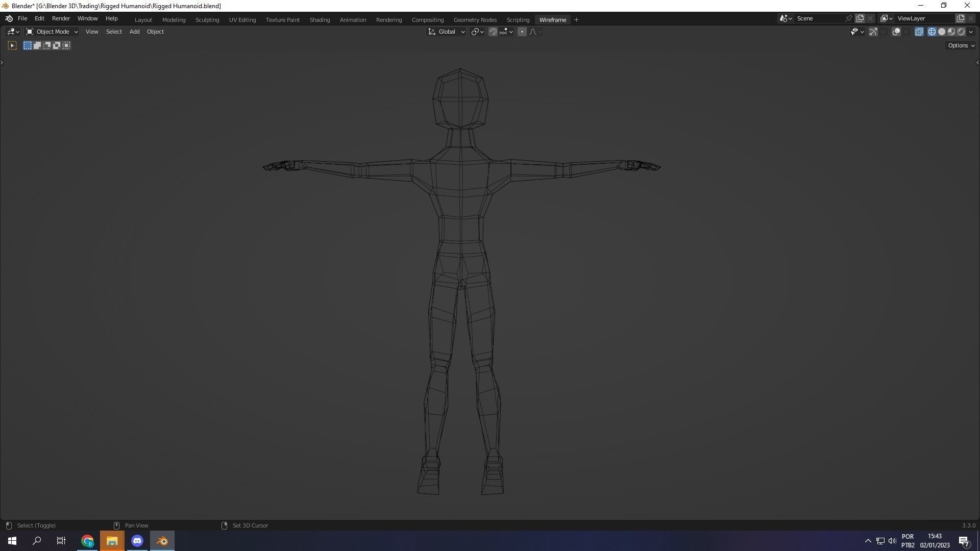Switch to the Rendering workspace tab
The image size is (980, 551).
click(389, 20)
